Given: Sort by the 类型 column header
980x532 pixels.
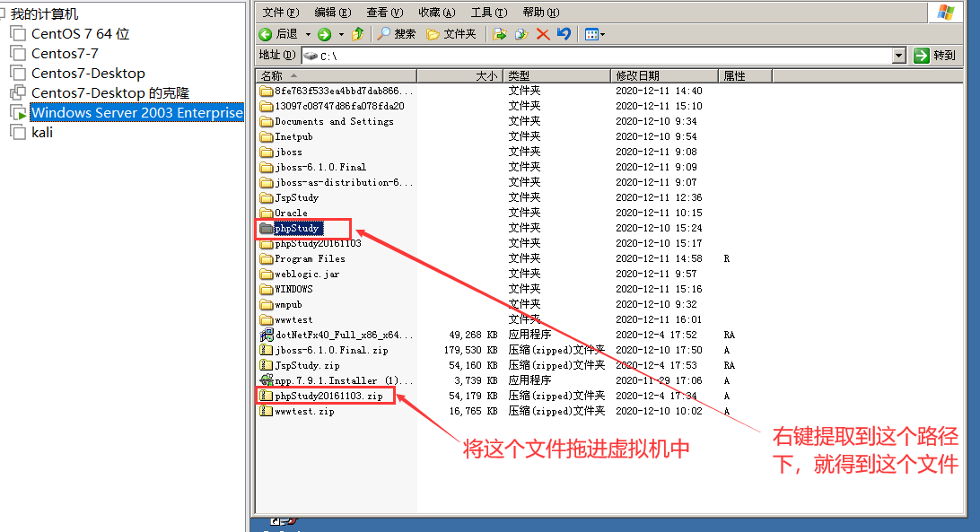Looking at the screenshot, I should pos(556,75).
